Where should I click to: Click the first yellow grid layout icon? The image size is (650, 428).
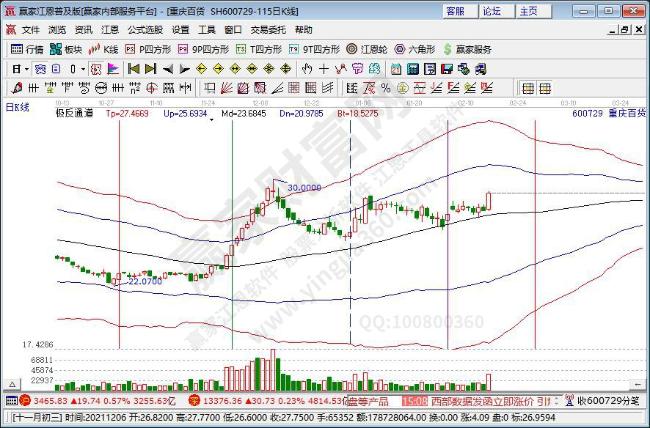pos(528,88)
